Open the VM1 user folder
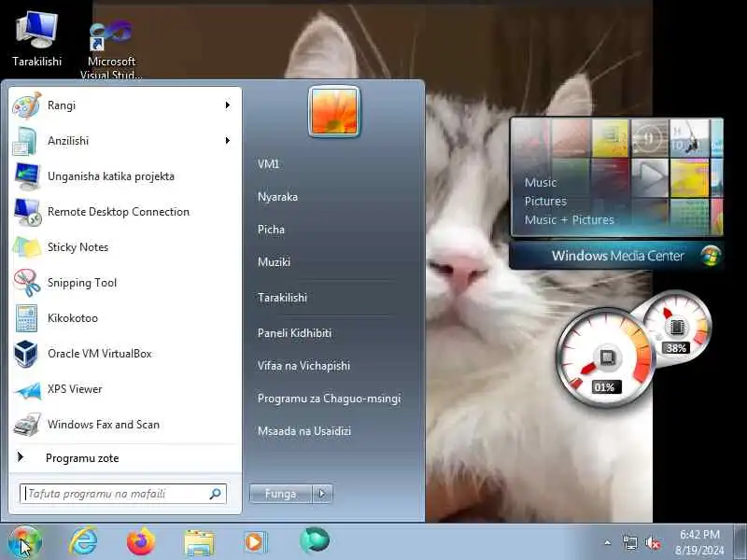Image resolution: width=747 pixels, height=560 pixels. point(268,164)
